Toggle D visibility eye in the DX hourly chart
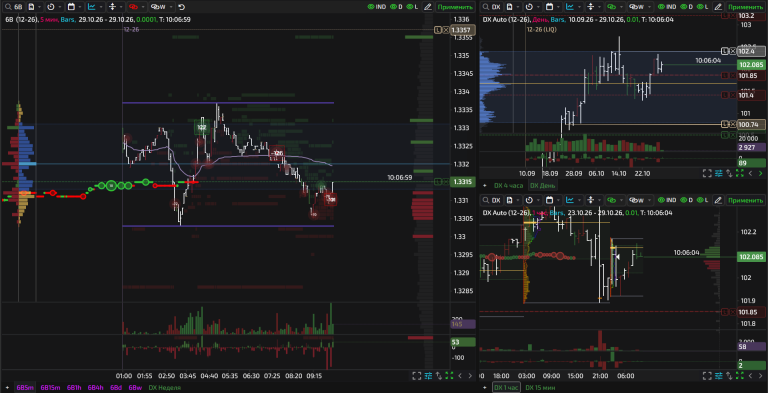The image size is (768, 393). (688, 200)
